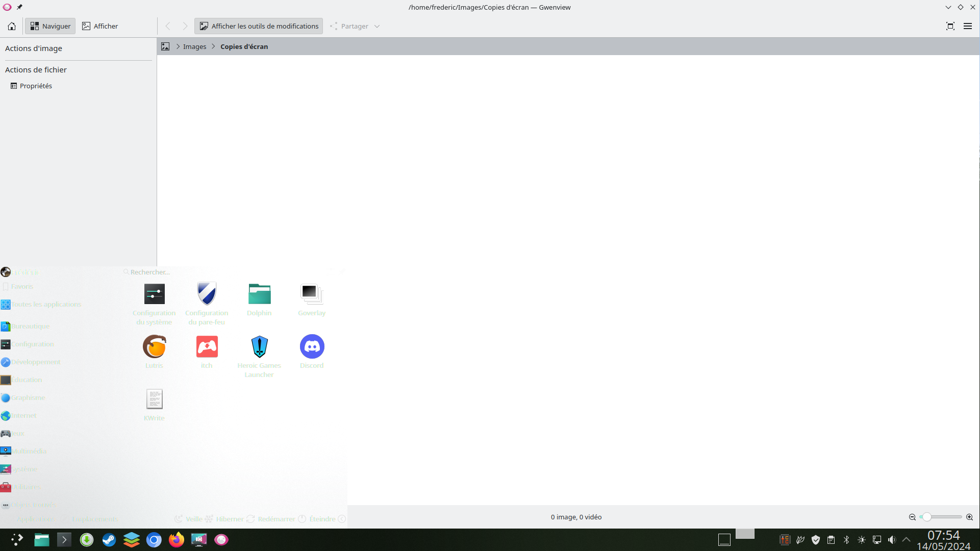Click the zoom in magnifier icon
The image size is (980, 551).
click(x=969, y=517)
